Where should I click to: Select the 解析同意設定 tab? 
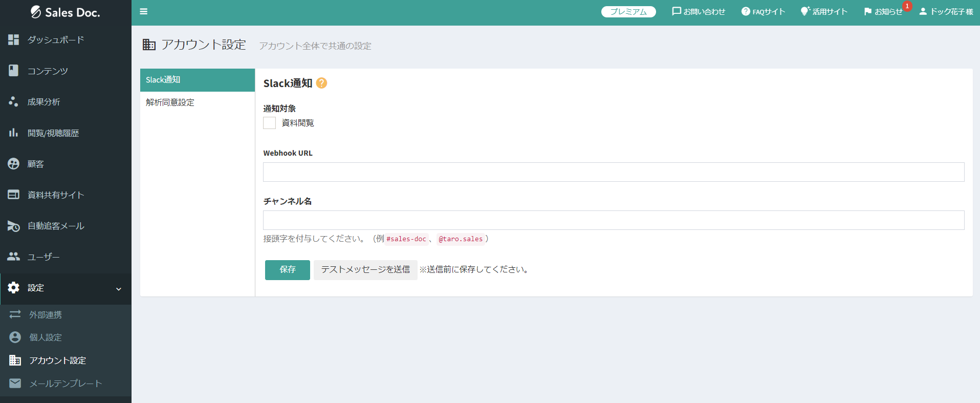tap(170, 102)
